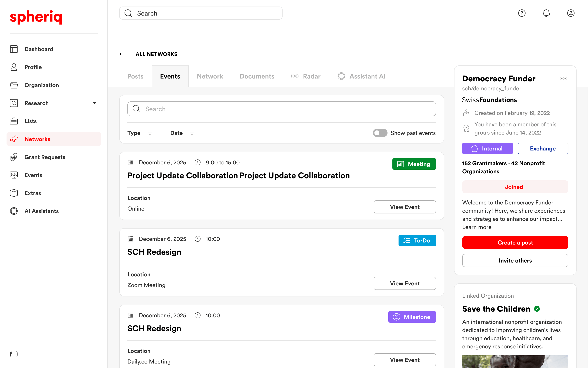Open the help question mark icon
The height and width of the screenshot is (368, 588).
point(522,13)
